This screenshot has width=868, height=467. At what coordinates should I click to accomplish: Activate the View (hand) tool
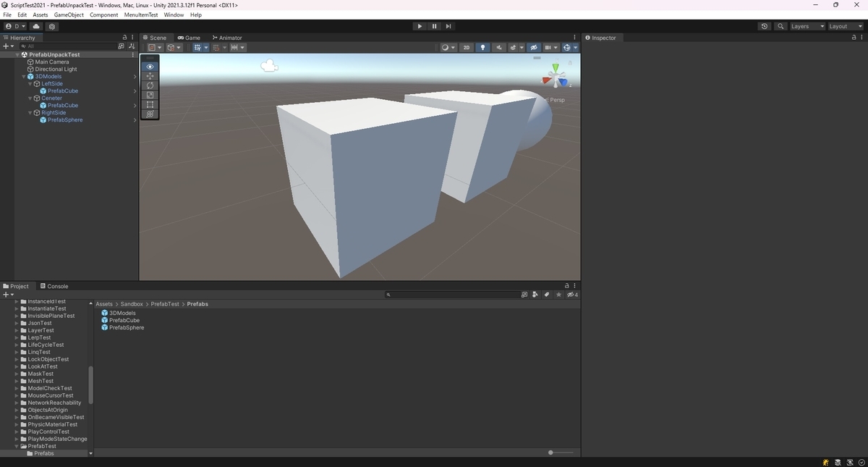tap(150, 67)
